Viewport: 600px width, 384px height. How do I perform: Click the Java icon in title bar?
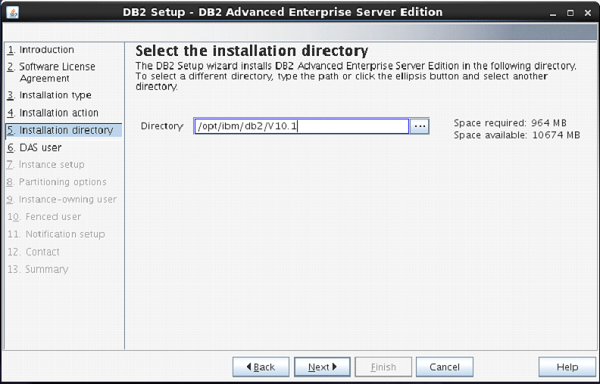coord(13,12)
